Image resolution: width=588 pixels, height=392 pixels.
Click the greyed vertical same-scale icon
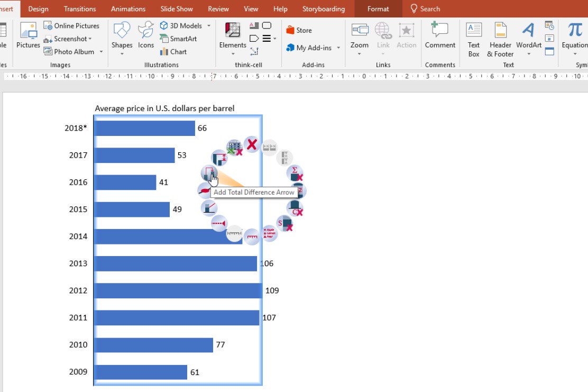click(x=284, y=158)
